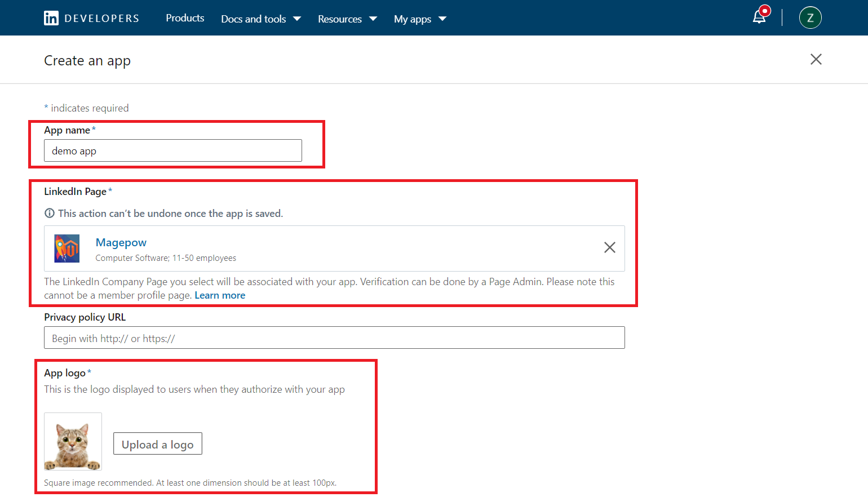
Task: Open the profile avatar labeled Z
Action: click(810, 18)
